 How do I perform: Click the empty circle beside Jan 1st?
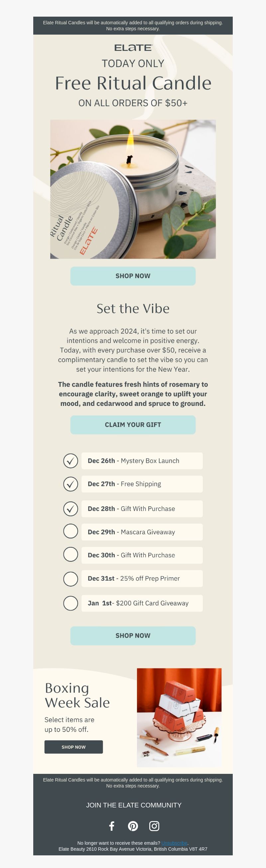71,603
